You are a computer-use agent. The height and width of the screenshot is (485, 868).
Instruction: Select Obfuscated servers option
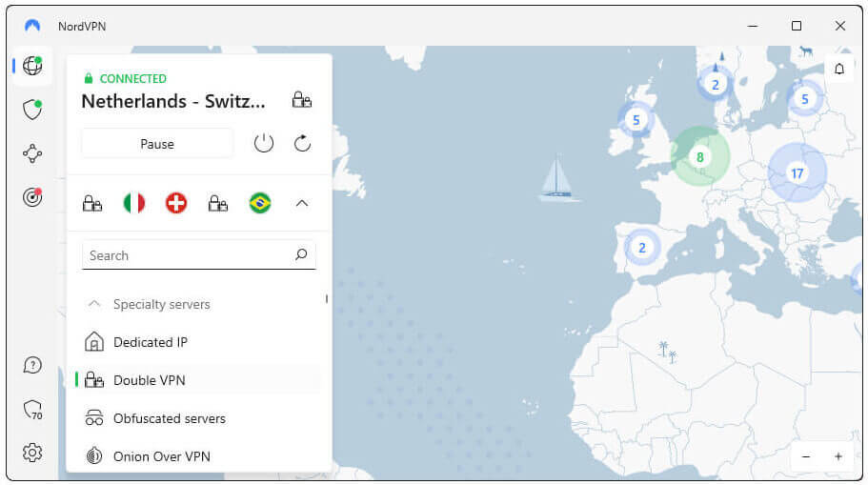point(199,418)
